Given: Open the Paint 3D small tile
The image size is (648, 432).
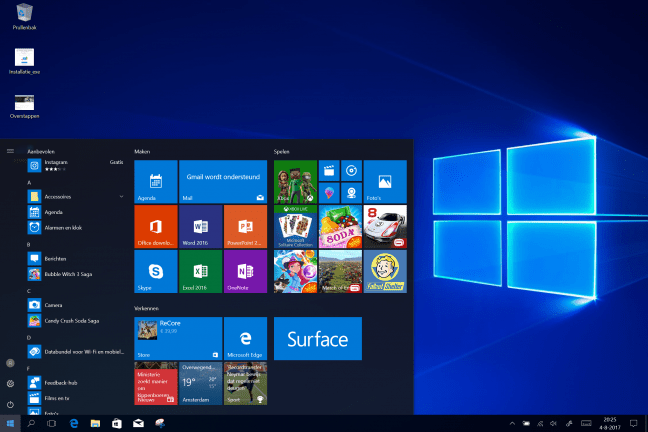Looking at the screenshot, I should (329, 193).
